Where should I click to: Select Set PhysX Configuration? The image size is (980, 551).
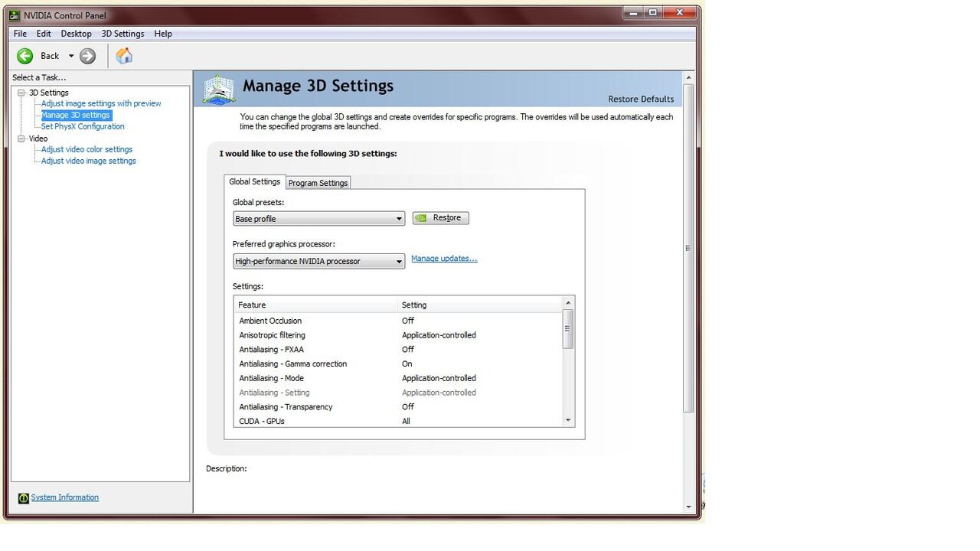tap(83, 126)
